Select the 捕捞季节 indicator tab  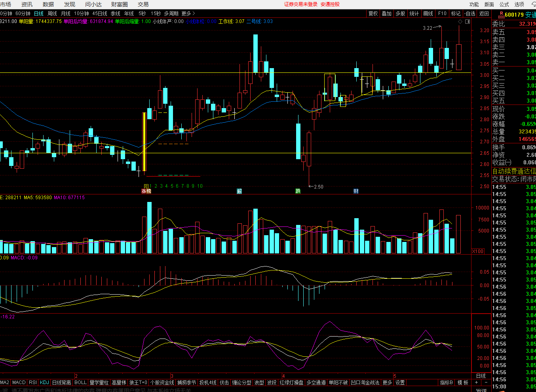point(187,382)
